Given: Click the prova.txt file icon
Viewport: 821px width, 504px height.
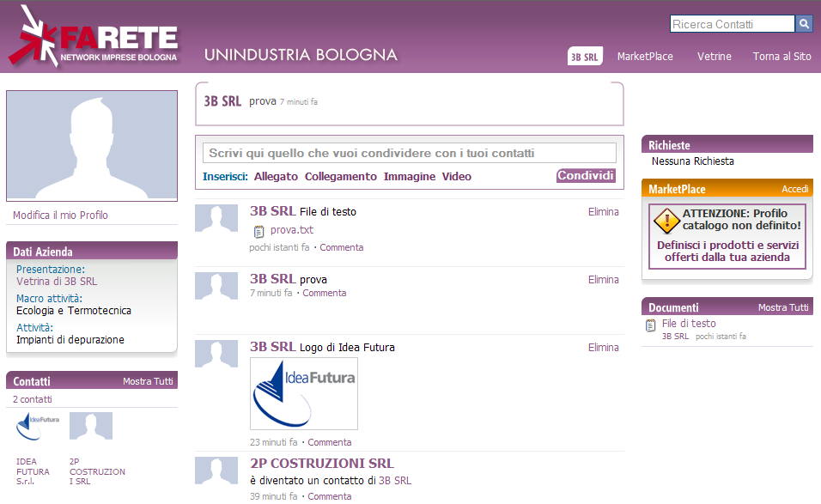Looking at the screenshot, I should [258, 231].
